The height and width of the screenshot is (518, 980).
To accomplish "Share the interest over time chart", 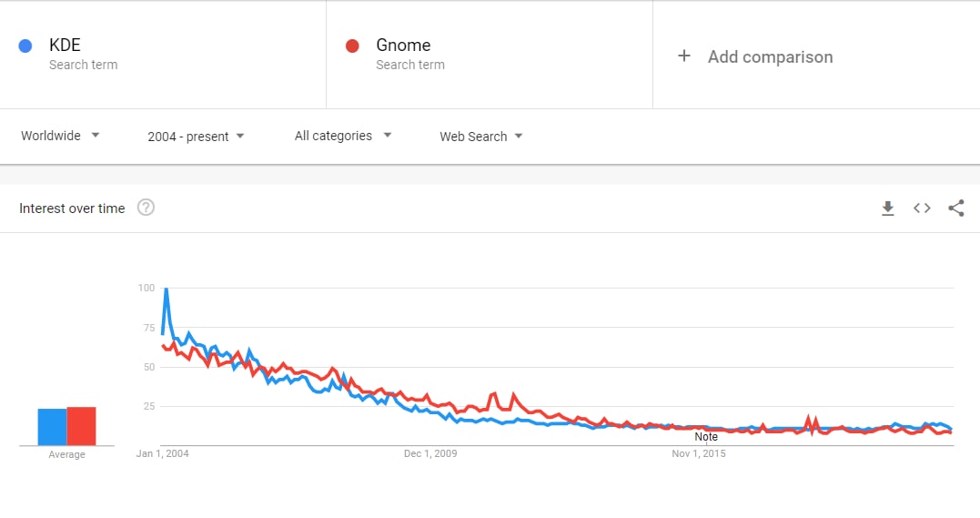I will (956, 208).
